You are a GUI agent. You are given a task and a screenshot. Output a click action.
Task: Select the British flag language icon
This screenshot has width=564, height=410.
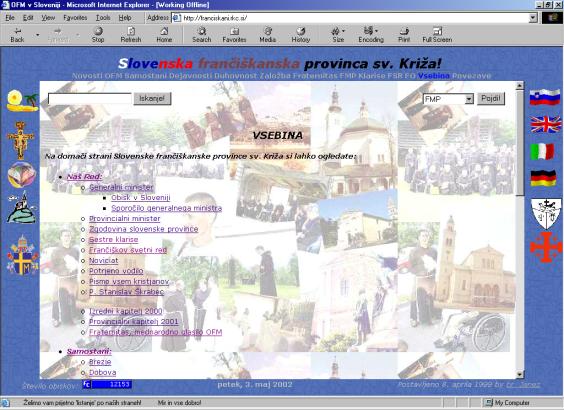pos(546,124)
